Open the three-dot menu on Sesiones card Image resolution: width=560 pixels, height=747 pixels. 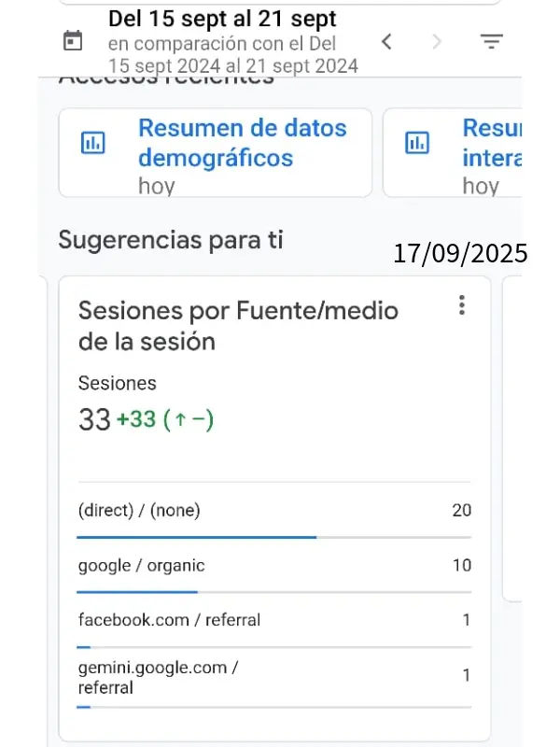point(462,305)
